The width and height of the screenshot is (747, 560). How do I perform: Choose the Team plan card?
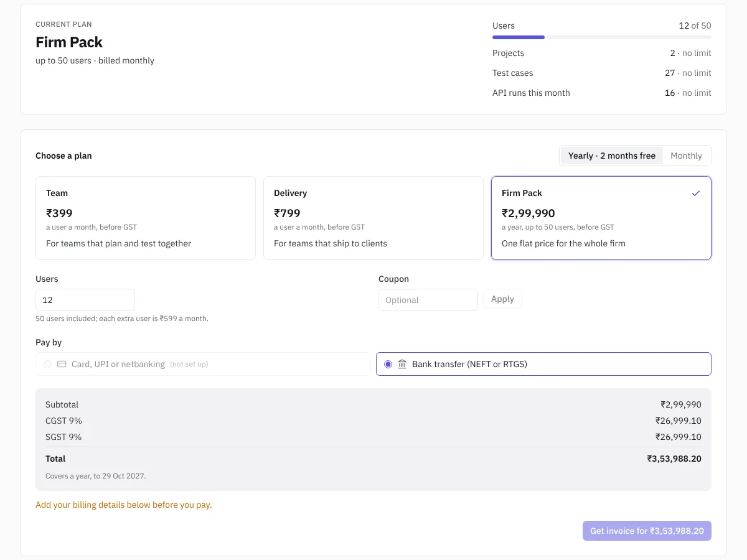(x=146, y=218)
